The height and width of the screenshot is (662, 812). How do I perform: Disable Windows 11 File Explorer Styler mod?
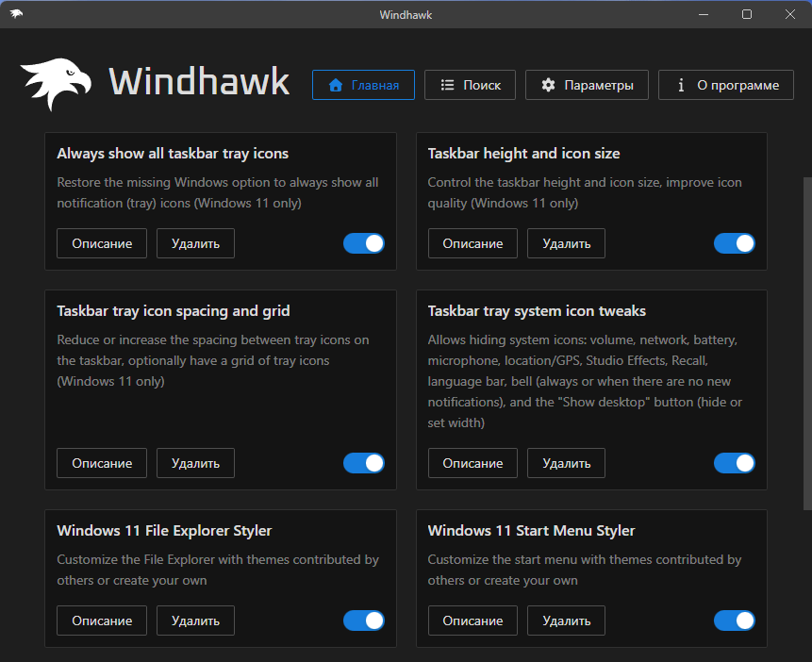363,621
